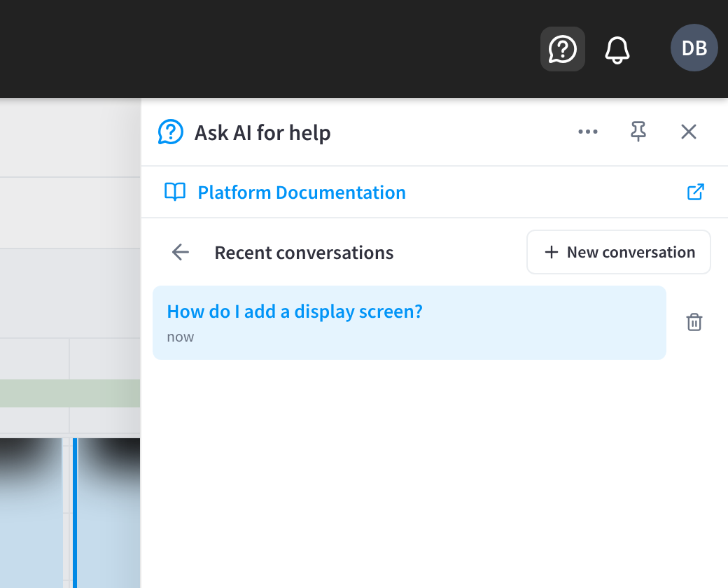Open notifications bell

[x=617, y=49]
